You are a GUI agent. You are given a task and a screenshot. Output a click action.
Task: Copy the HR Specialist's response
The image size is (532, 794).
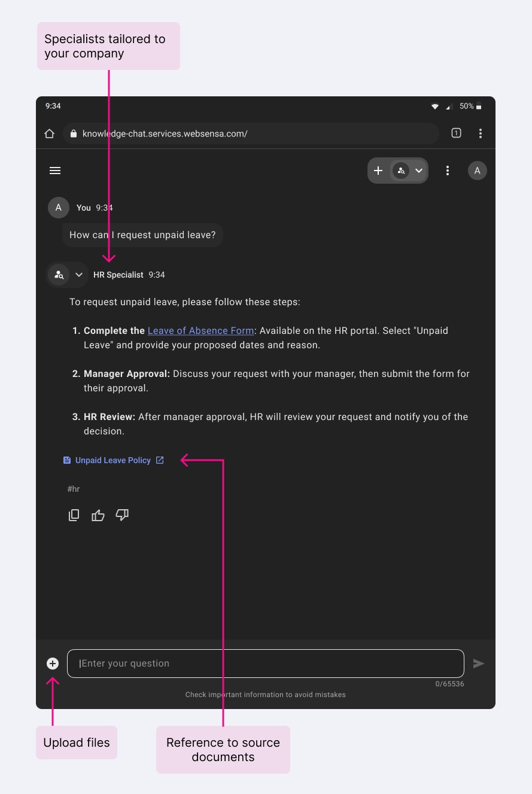coord(74,515)
